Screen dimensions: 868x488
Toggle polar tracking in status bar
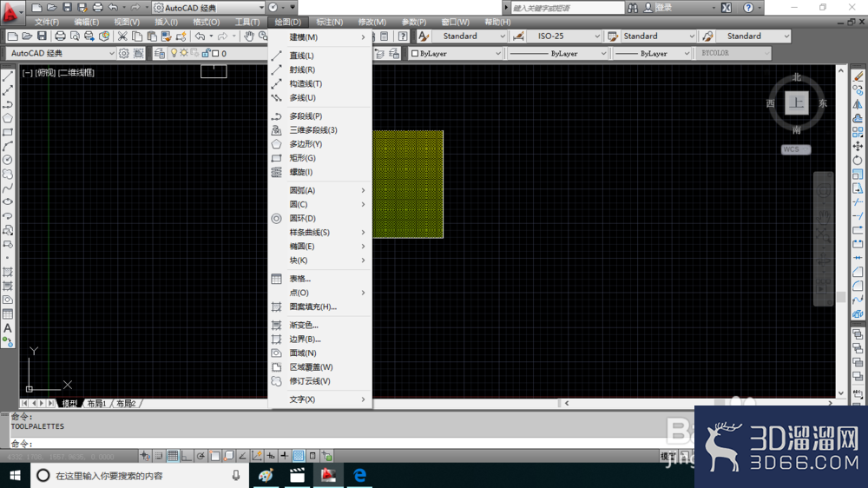[201, 456]
